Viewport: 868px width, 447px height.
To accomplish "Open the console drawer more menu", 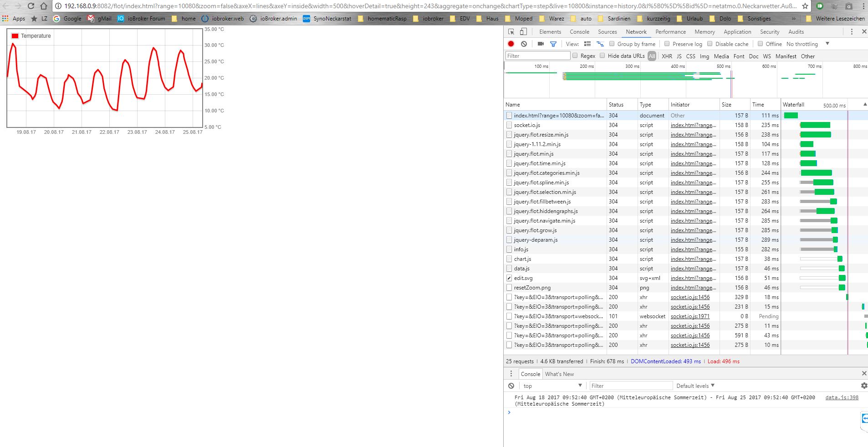I will click(511, 374).
